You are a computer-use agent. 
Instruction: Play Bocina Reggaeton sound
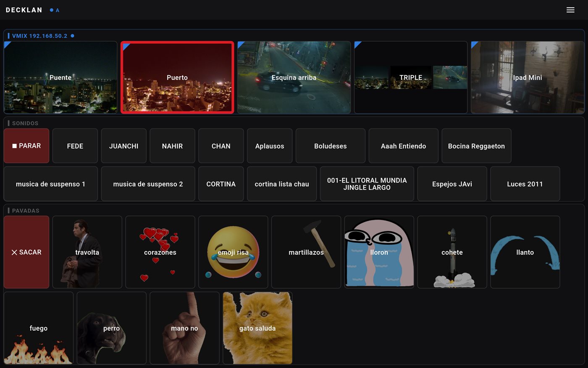tap(476, 146)
